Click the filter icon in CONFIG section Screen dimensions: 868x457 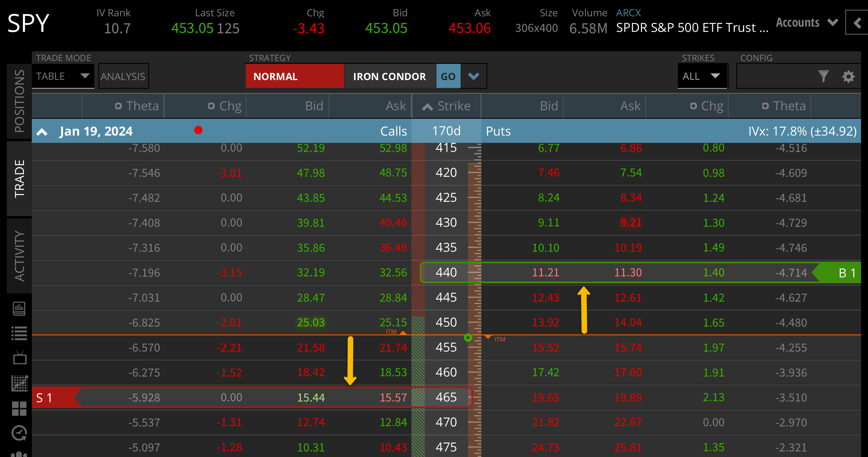pos(824,76)
